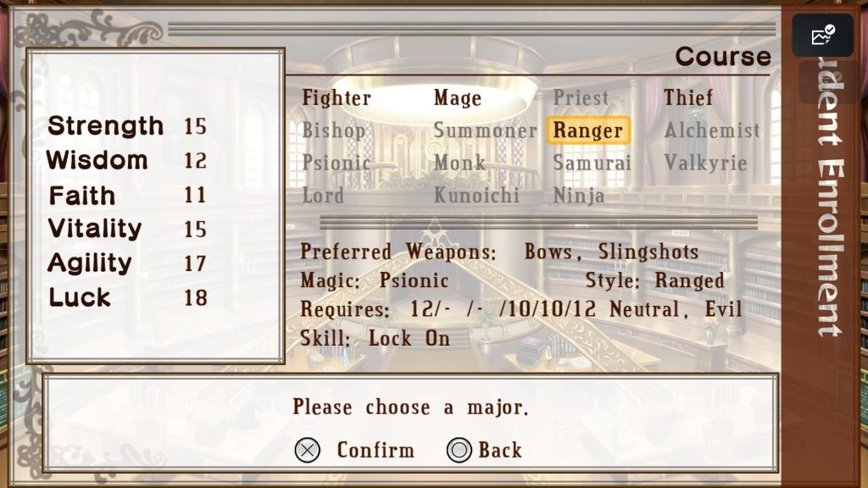Choose the Bishop course option
The height and width of the screenshot is (488, 868).
[334, 130]
